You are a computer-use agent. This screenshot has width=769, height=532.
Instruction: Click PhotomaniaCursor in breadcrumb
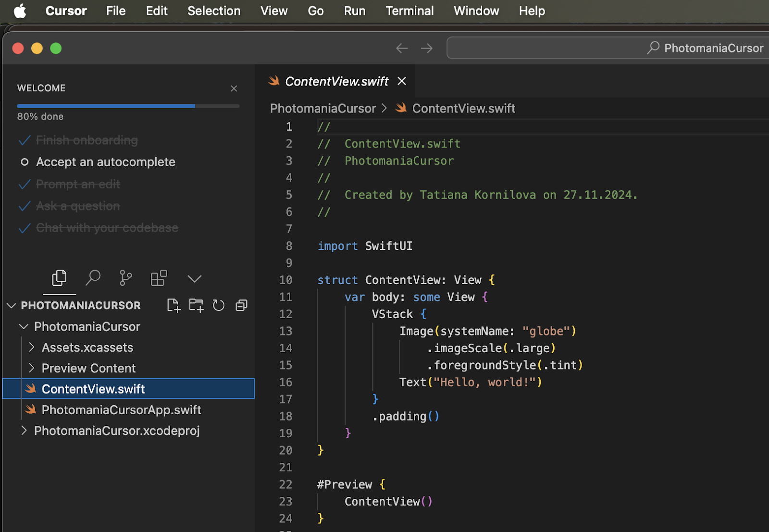pos(323,108)
